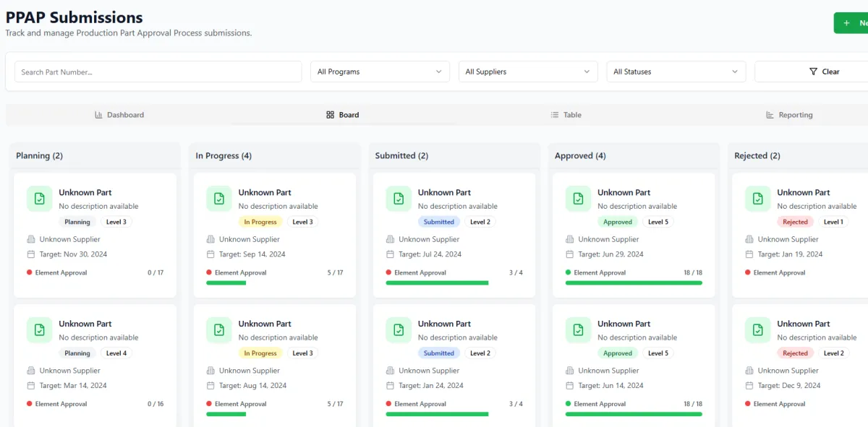Screen dimensions: 868x427
Task: Click the green Element Approval dot on the Jun 14 card
Action: tap(568, 404)
